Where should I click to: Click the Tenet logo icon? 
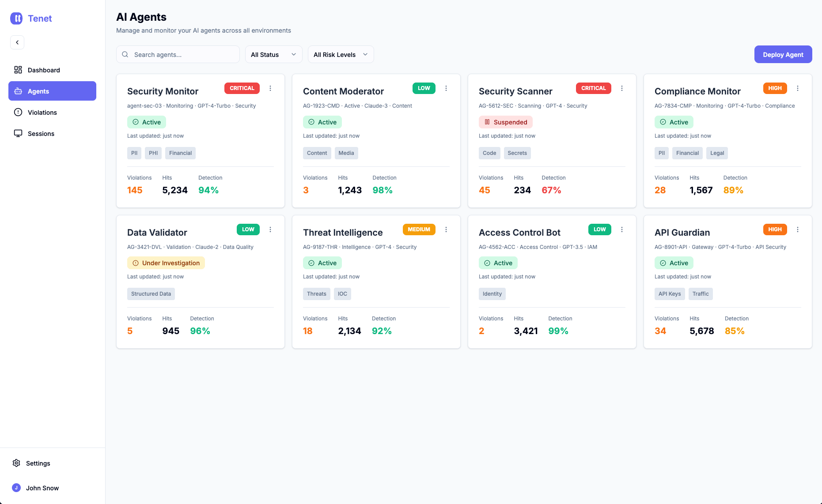[x=16, y=18]
